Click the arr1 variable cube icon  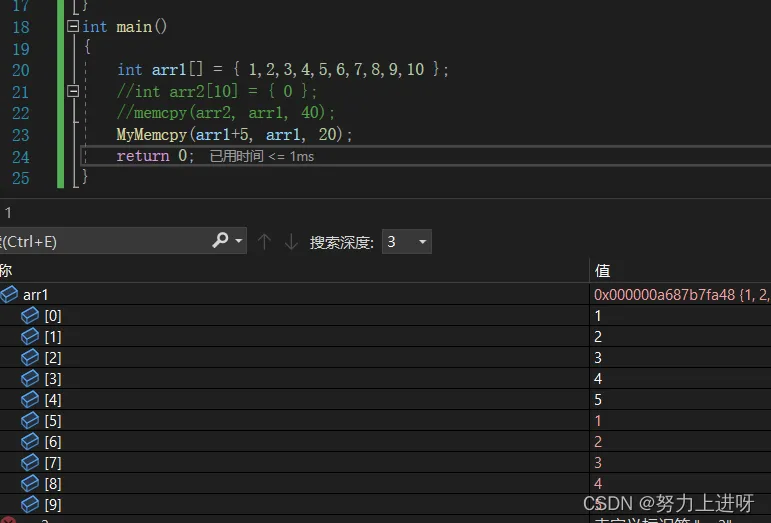pyautogui.click(x=9, y=294)
